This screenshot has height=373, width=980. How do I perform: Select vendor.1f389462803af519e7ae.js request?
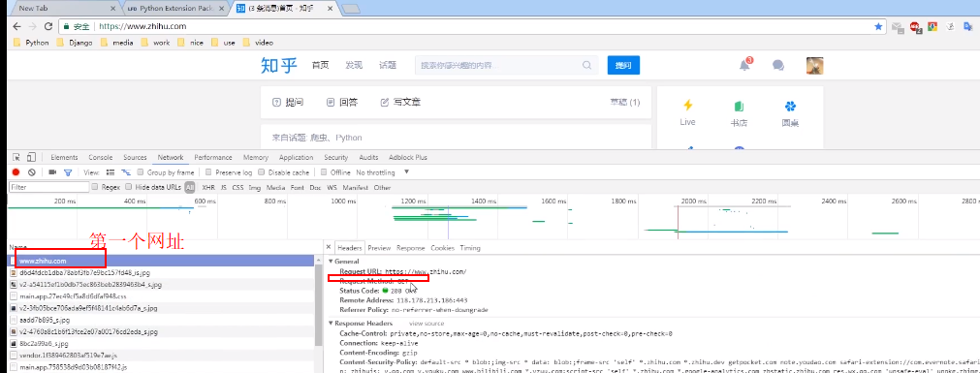(x=161, y=355)
